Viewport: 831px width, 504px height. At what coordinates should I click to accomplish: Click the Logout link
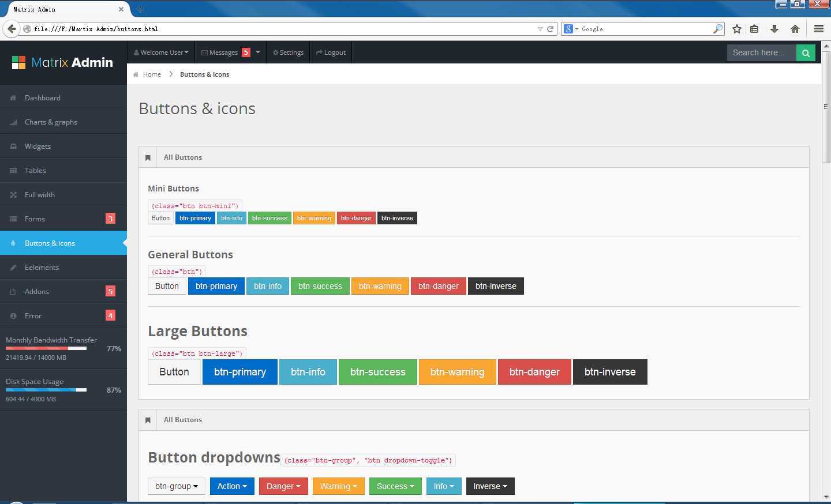pos(331,52)
